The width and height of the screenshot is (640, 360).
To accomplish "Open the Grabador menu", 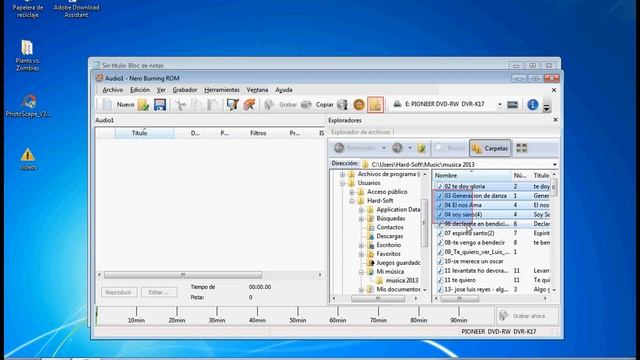I will (185, 90).
